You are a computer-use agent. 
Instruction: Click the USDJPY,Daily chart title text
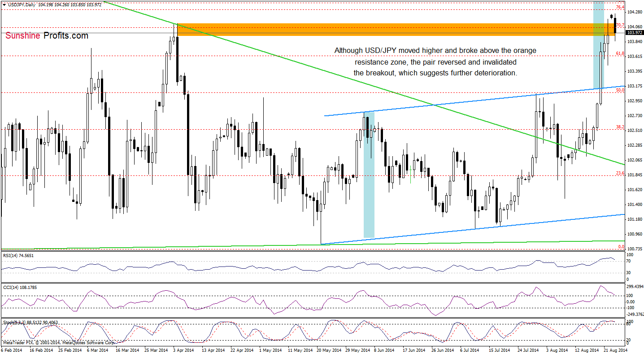[x=22, y=4]
